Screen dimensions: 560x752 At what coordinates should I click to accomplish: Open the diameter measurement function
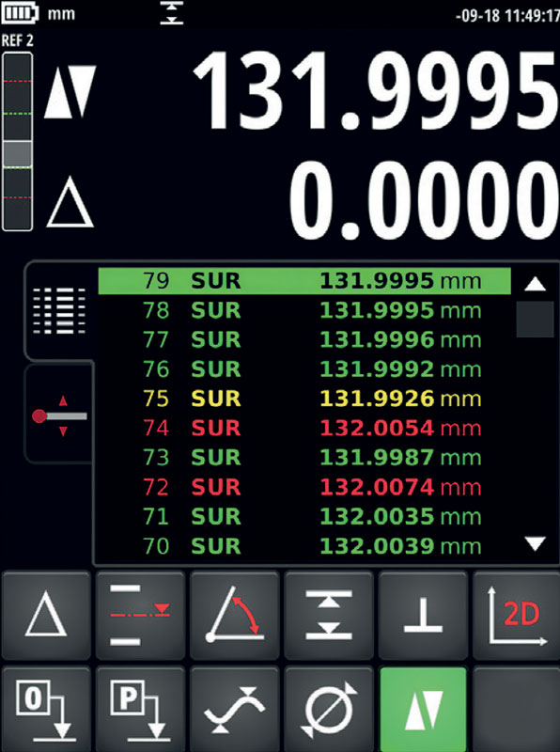[329, 710]
